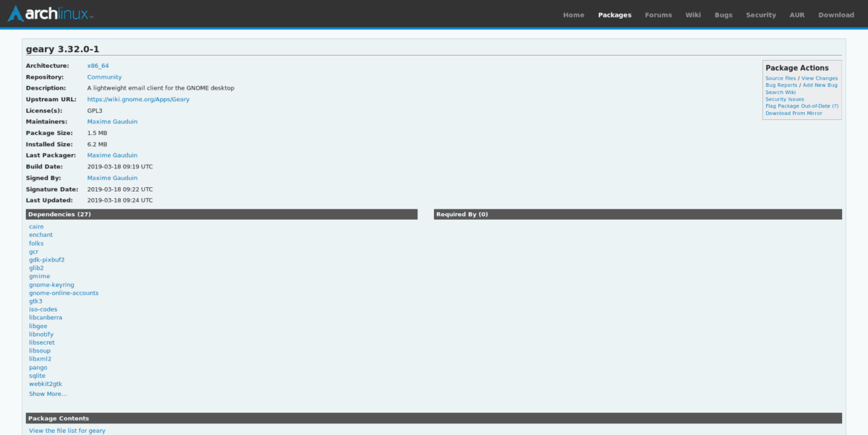Visit the Community repository link
Viewport: 868px width, 435px height.
click(x=104, y=77)
